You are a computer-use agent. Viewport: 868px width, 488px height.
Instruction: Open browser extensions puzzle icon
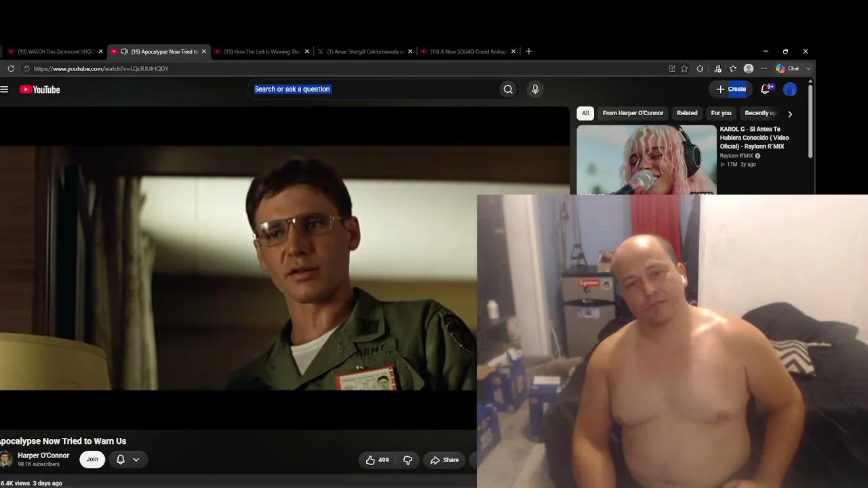point(700,68)
